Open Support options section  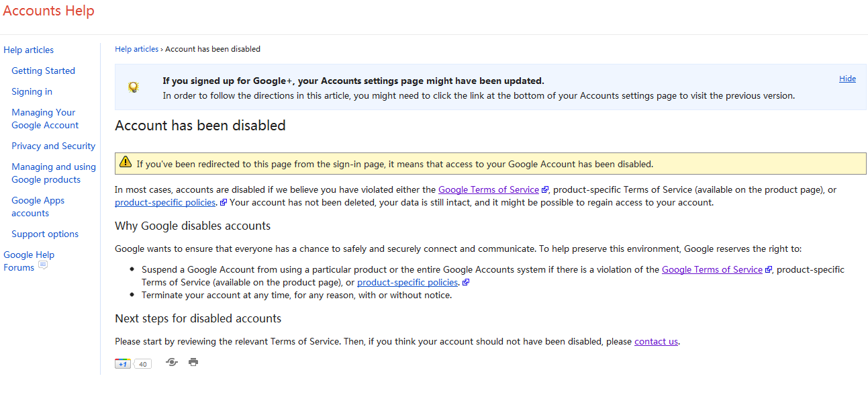click(x=45, y=234)
